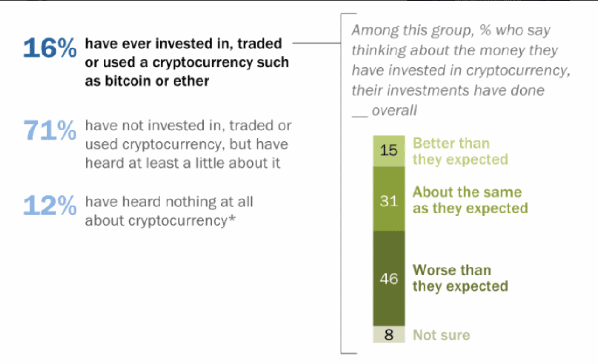Click the 'heard at least a little about it' line
The width and height of the screenshot is (598, 364).
(182, 164)
